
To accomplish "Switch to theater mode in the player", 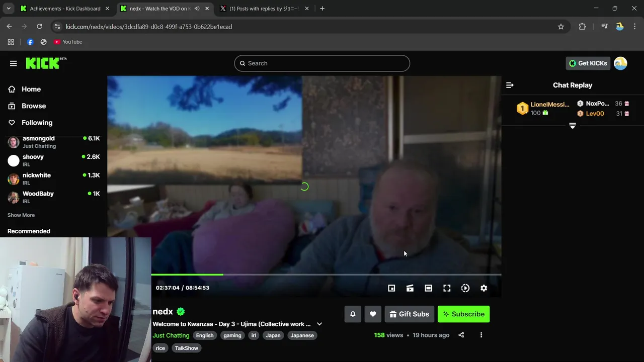I will tap(428, 288).
